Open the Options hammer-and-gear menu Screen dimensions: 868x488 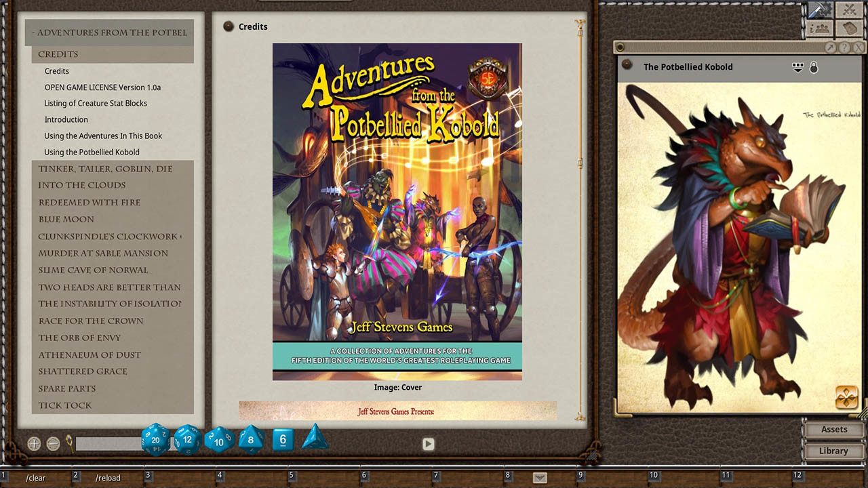[x=819, y=10]
